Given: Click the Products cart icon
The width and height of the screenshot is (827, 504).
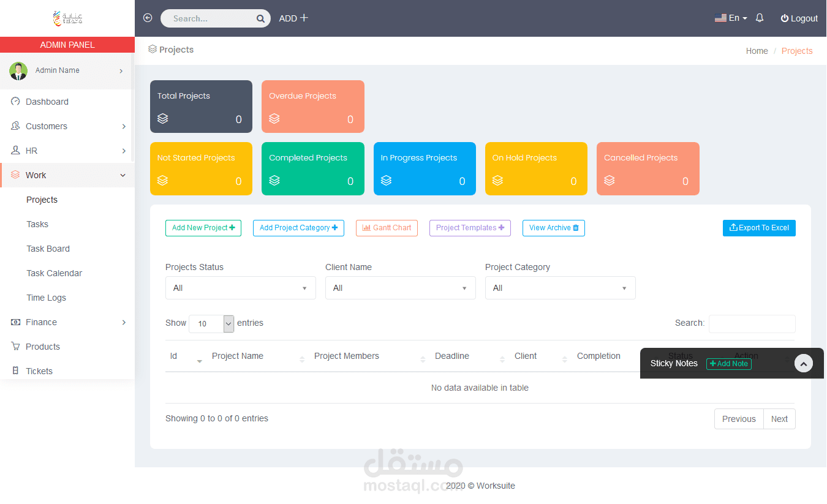Looking at the screenshot, I should [15, 347].
